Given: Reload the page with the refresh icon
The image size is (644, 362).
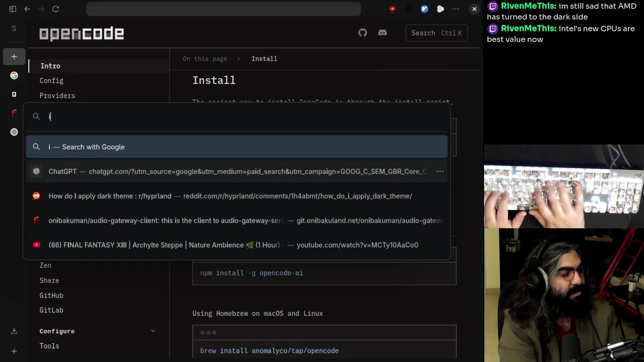Looking at the screenshot, I should click(x=56, y=9).
